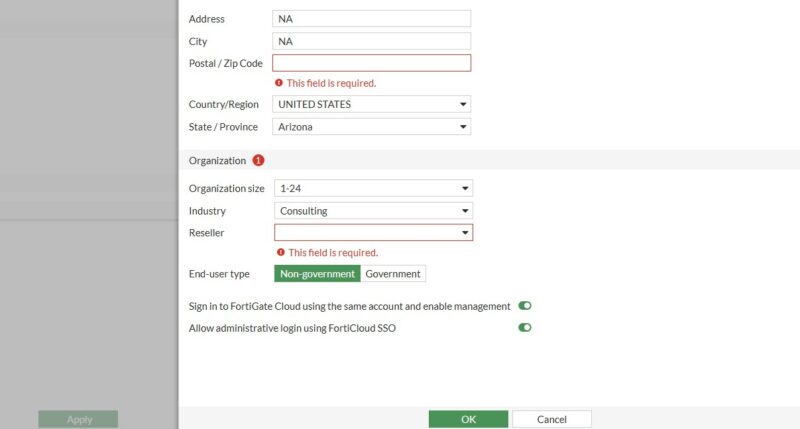Toggle FortiGate Cloud sign-in management switch

pyautogui.click(x=525, y=306)
